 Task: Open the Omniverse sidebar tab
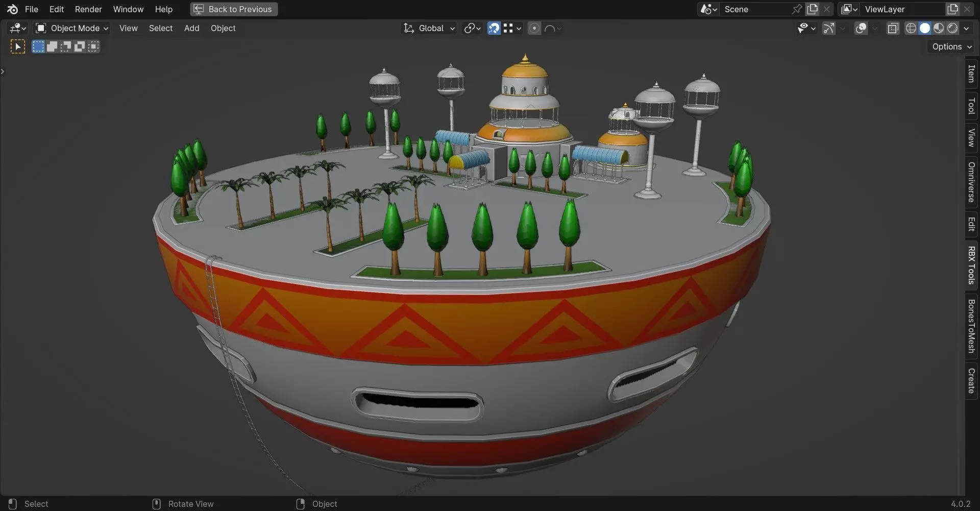coord(971,182)
